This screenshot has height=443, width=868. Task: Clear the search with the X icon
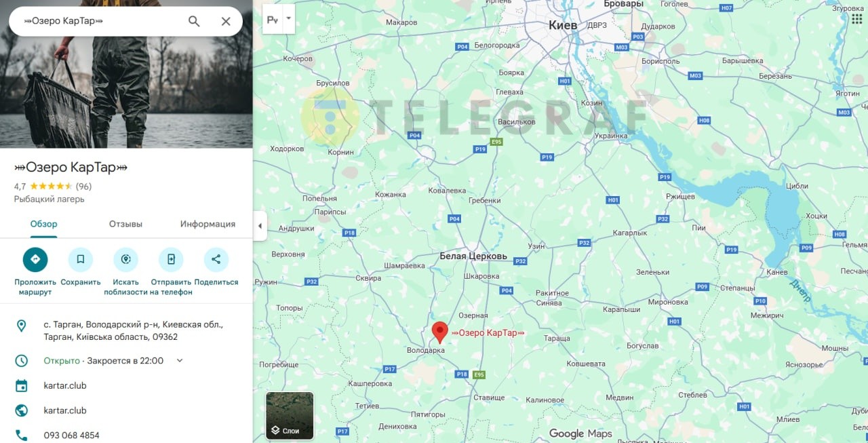click(x=226, y=21)
